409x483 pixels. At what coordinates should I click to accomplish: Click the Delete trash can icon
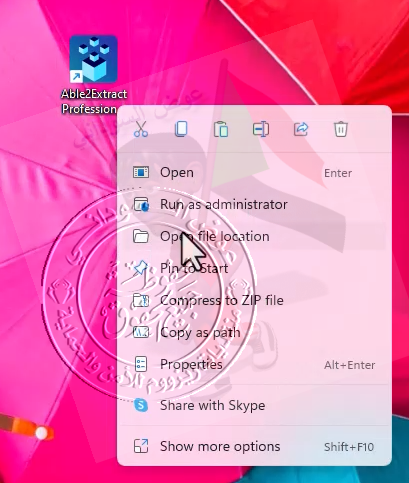(x=341, y=129)
